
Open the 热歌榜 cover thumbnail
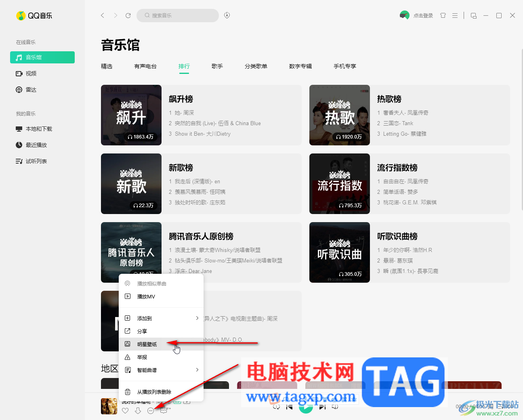click(x=340, y=115)
